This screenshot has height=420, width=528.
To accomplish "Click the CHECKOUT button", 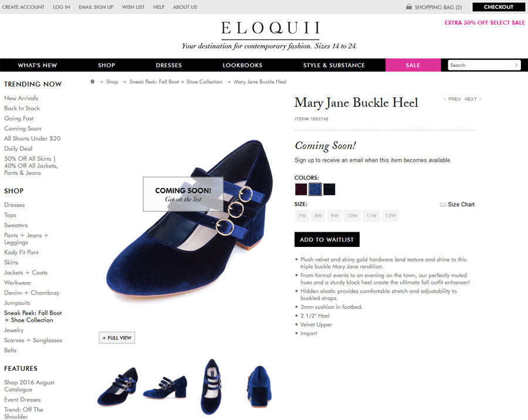I will click(499, 6).
